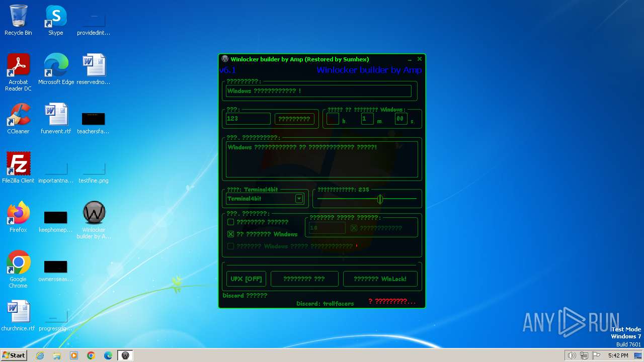Image resolution: width=644 pixels, height=362 pixels.
Task: Adjust the transparency slider at 235
Action: click(380, 200)
